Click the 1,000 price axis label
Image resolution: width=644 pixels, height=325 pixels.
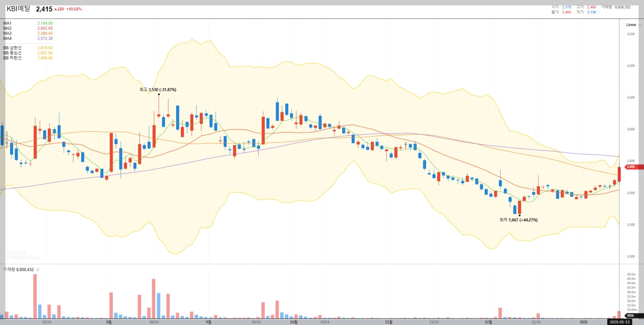[x=631, y=256]
